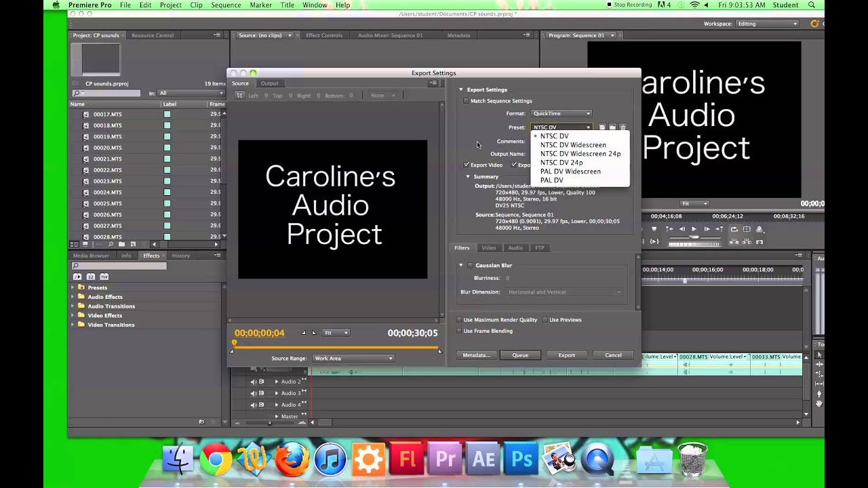Viewport: 868px width, 488px height.
Task: Enable Gaussian Blur filter checkbox
Action: [x=470, y=266]
